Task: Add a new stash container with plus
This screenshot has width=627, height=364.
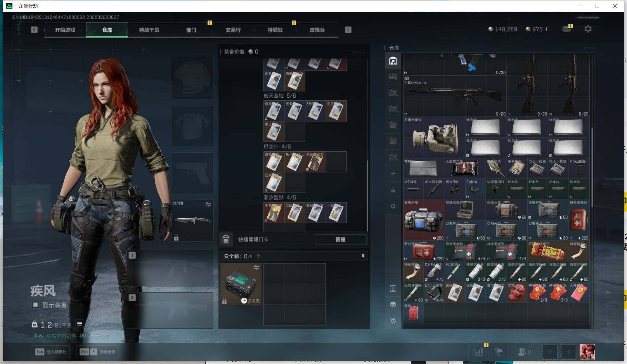Action: coord(393,174)
